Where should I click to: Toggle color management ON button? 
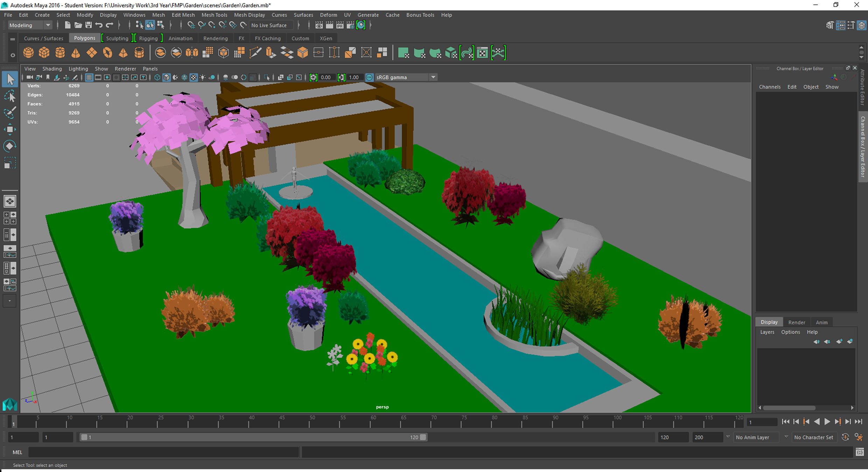click(369, 77)
